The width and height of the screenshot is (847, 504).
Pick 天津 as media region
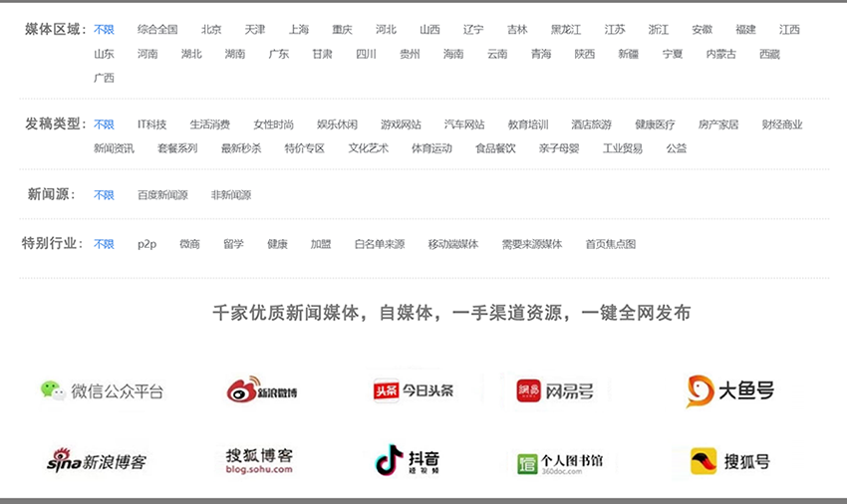[255, 29]
